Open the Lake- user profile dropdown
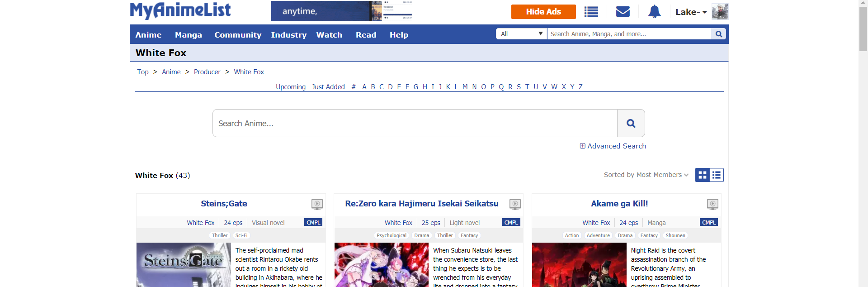 (691, 12)
